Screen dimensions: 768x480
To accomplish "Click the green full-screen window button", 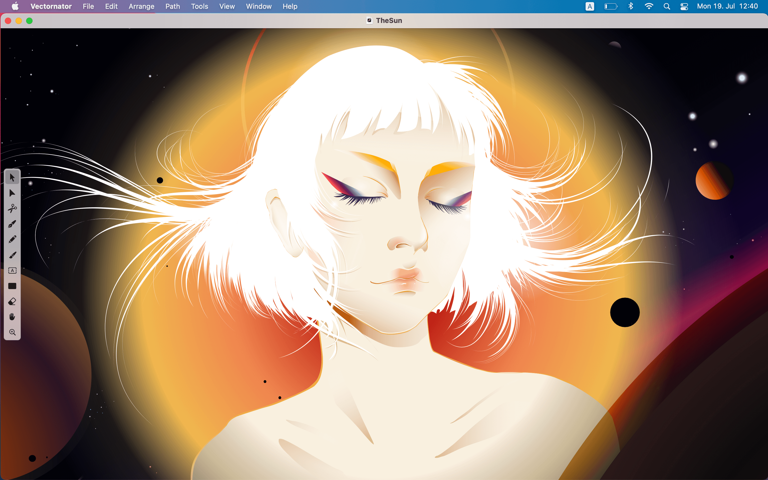I will (x=29, y=21).
